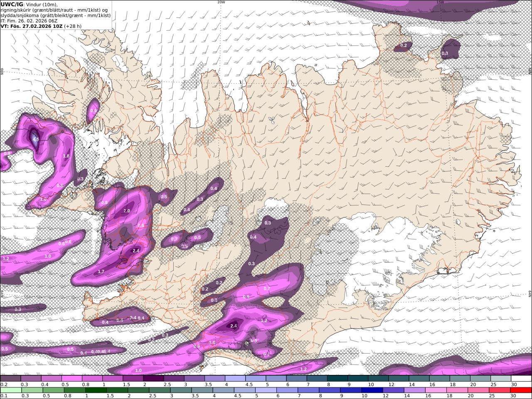Select the dark mauve 0.2–0.3 snow legend swatch

coord(10,379)
